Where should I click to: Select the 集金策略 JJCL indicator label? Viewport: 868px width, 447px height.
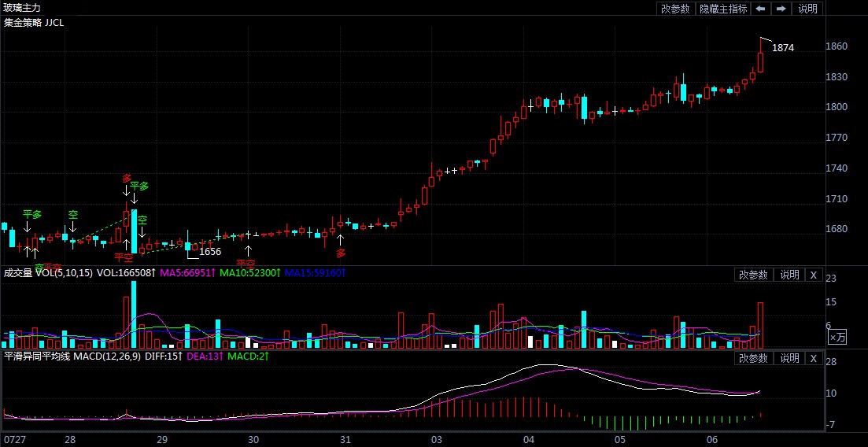[34, 23]
